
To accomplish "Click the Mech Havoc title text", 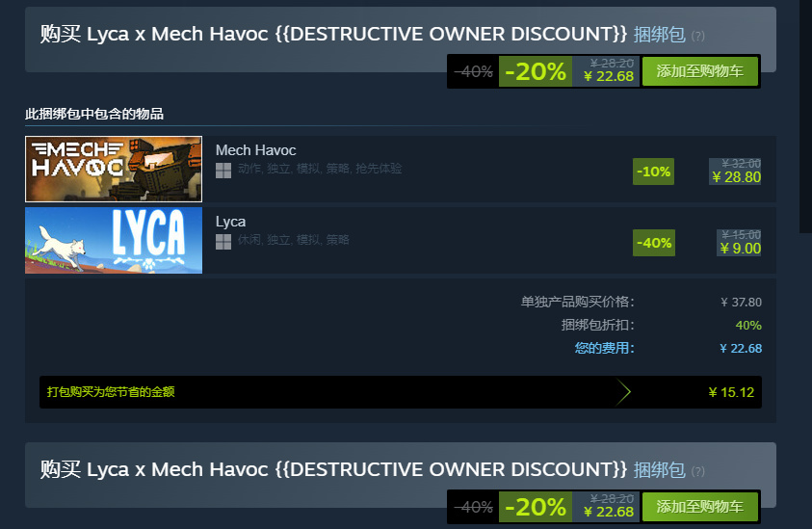I will [x=256, y=150].
